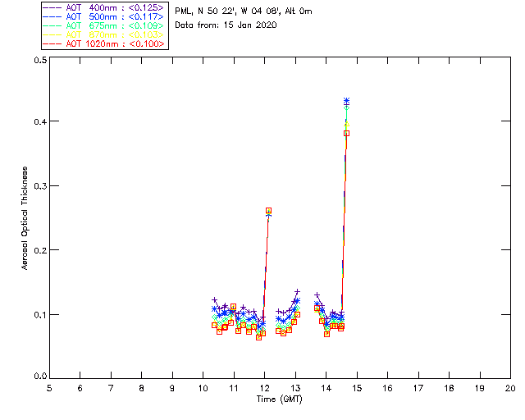Click the x-axis label 12
This screenshot has height=420, width=525.
click(264, 389)
